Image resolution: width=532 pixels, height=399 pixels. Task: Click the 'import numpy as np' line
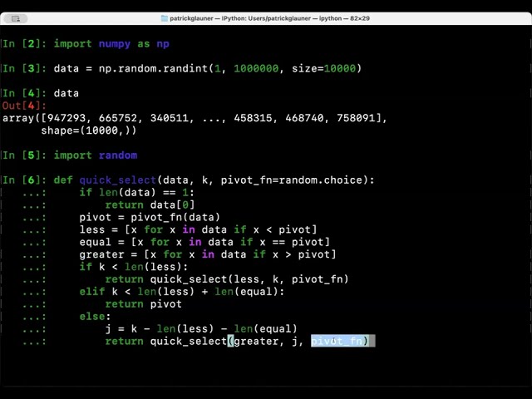[x=111, y=44]
